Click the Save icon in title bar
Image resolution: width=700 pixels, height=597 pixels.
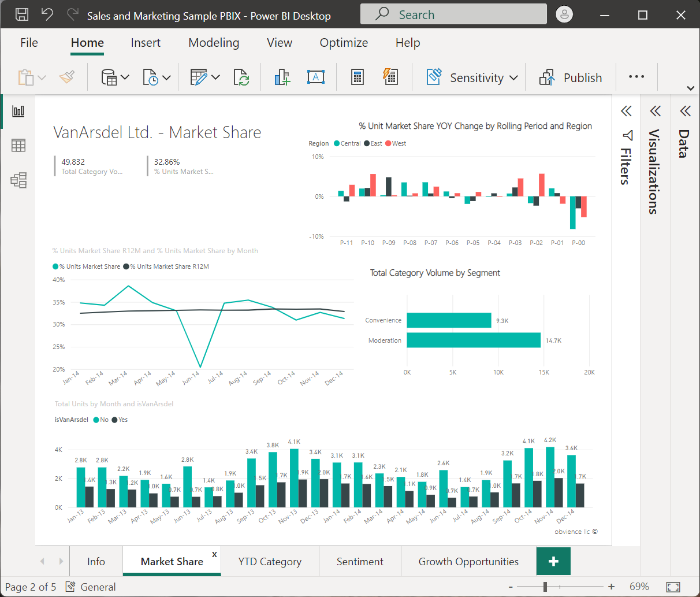tap(21, 15)
